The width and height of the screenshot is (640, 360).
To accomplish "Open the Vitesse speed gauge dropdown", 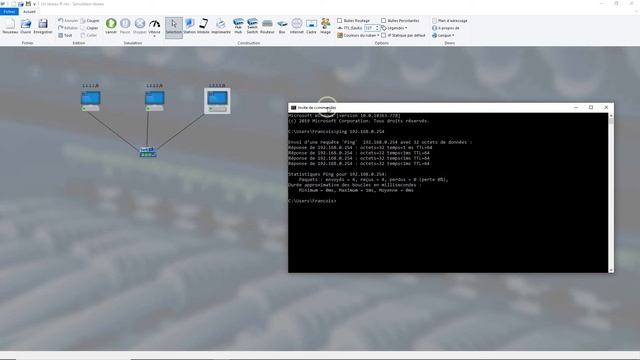I will pyautogui.click(x=154, y=27).
